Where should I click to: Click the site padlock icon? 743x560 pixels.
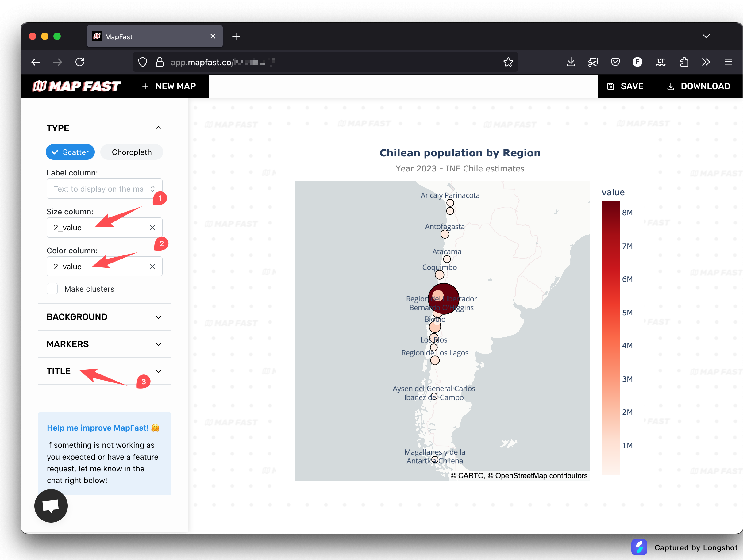[160, 62]
